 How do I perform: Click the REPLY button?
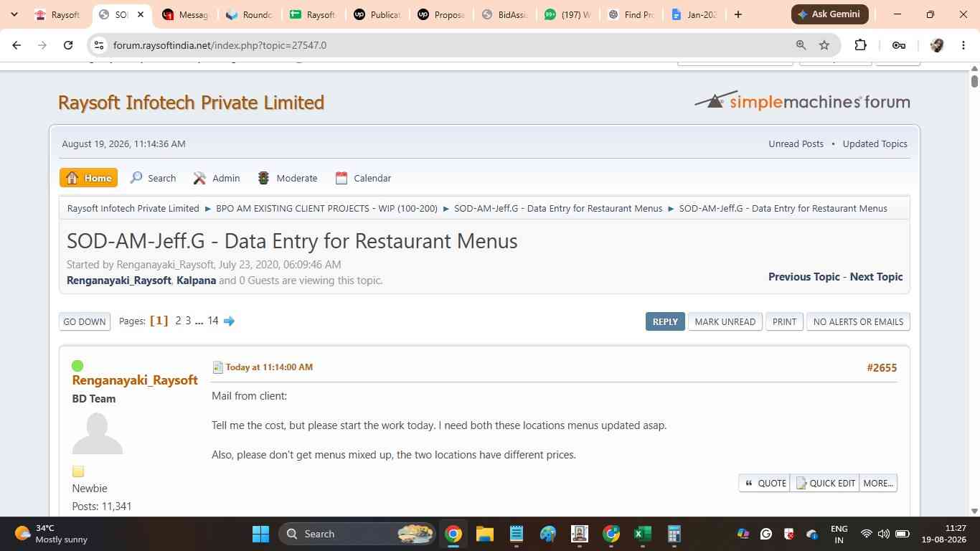tap(665, 321)
